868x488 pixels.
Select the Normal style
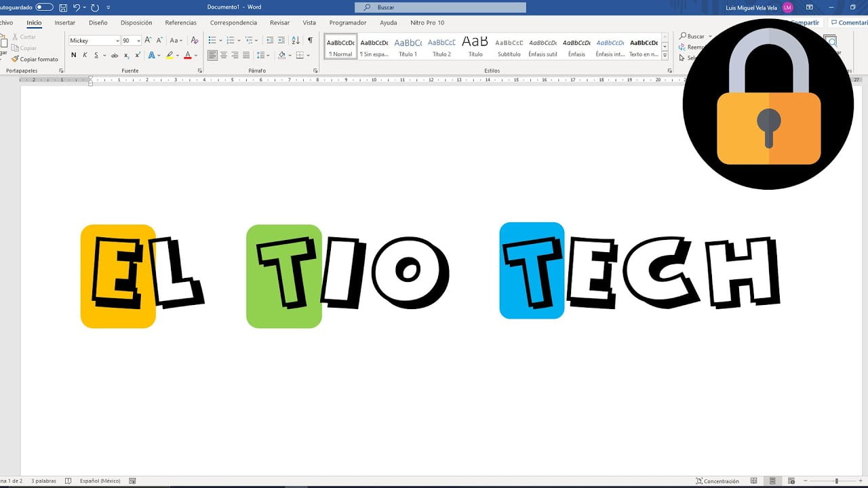point(340,46)
